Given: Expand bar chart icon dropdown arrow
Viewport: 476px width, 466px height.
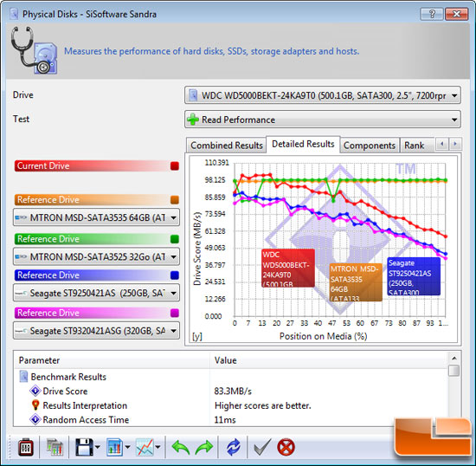Looking at the screenshot, I should (127, 447).
